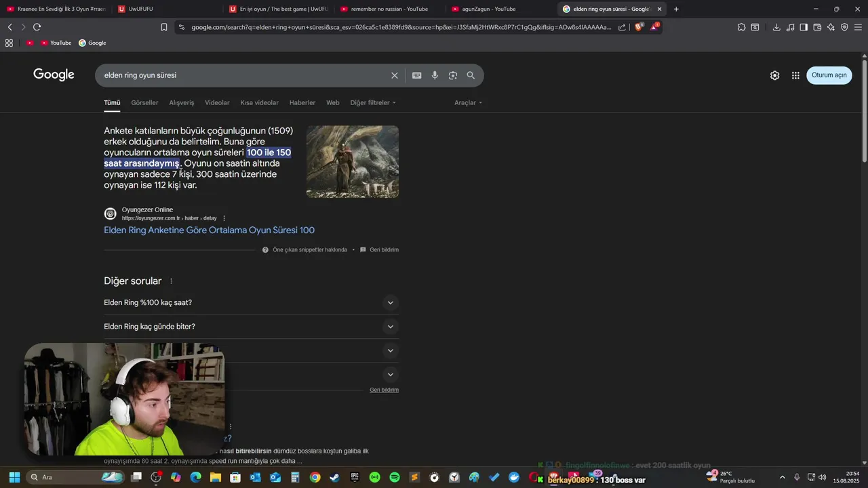Open Steam from the taskbar
868x488 pixels.
tap(335, 477)
